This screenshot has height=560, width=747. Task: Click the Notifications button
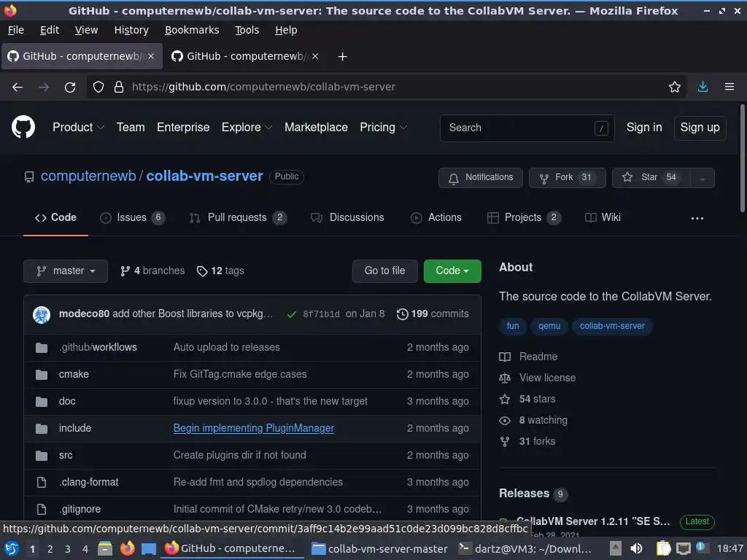480,178
